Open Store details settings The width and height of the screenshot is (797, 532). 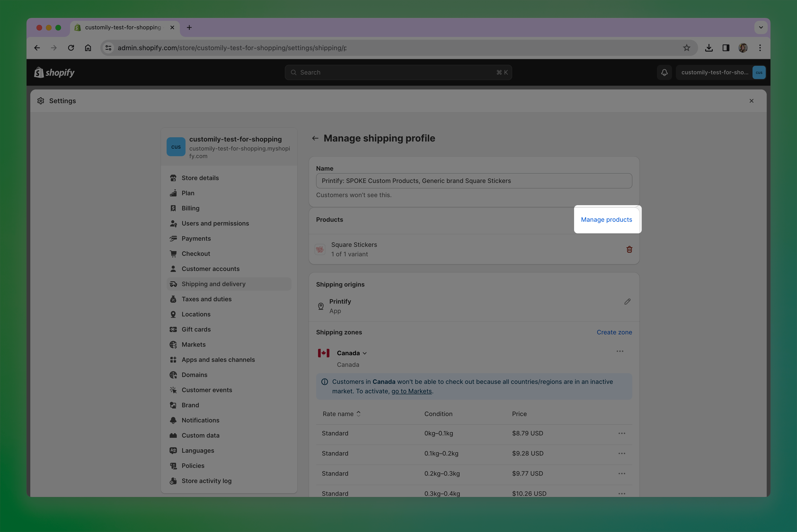[x=229, y=178]
